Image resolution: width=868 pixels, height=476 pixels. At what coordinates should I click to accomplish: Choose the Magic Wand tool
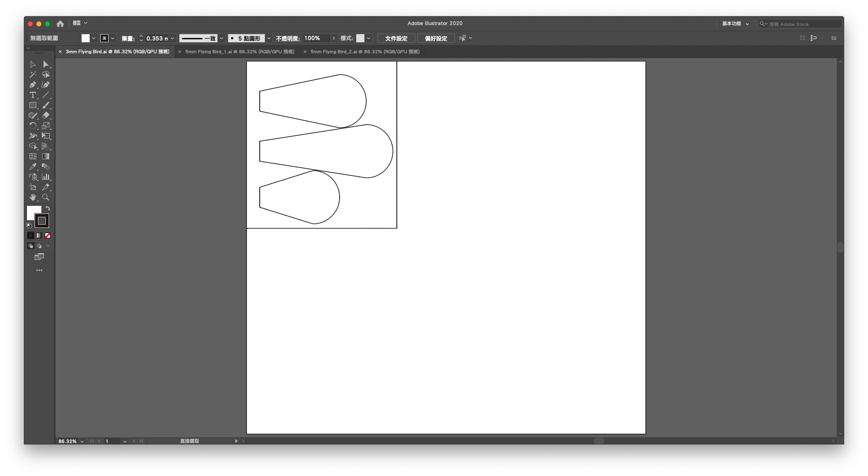click(33, 75)
